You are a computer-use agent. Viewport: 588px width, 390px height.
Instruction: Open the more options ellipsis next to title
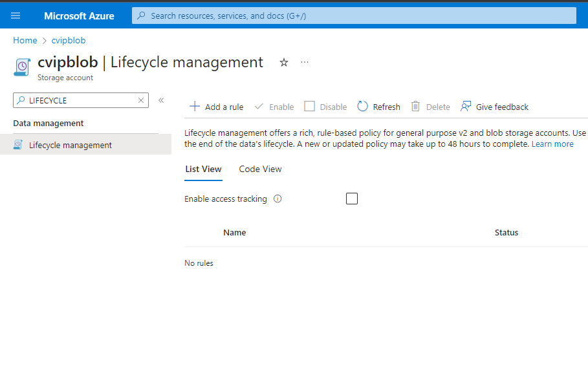(305, 62)
